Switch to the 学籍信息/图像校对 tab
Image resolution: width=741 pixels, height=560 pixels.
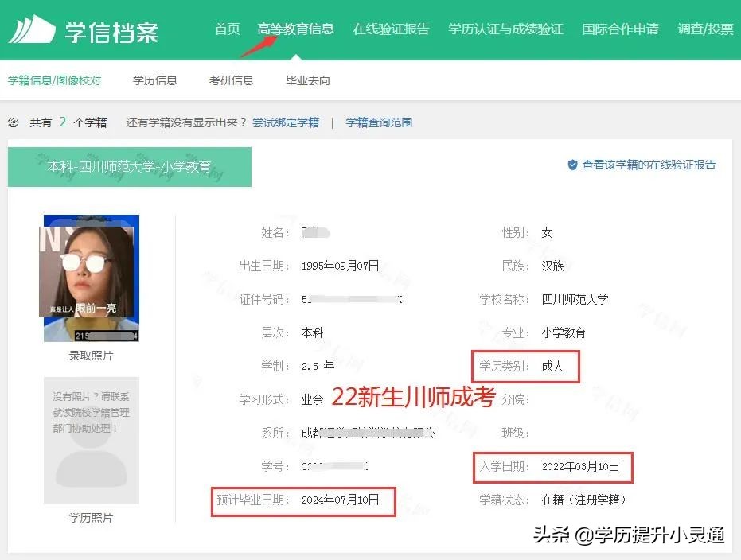(x=55, y=80)
